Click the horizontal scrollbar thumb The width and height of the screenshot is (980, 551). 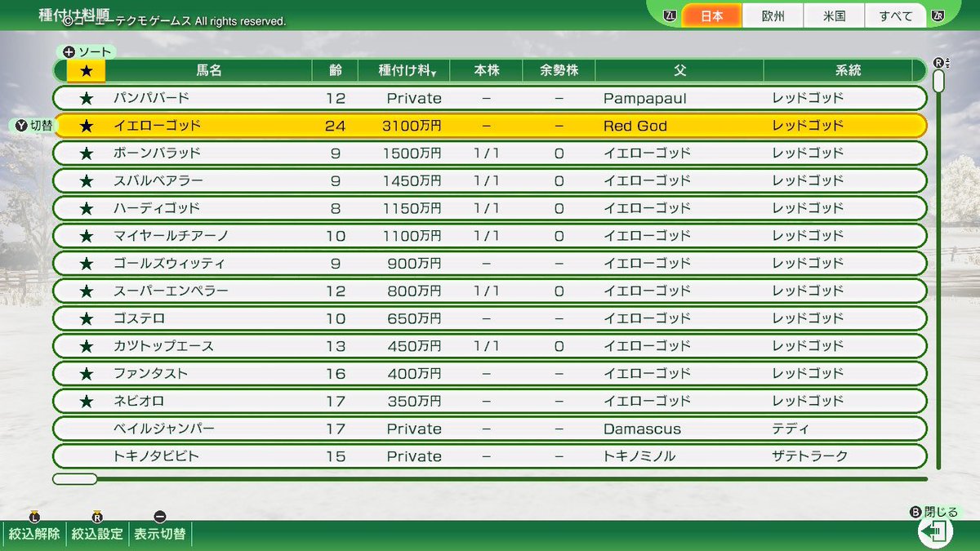pos(74,479)
